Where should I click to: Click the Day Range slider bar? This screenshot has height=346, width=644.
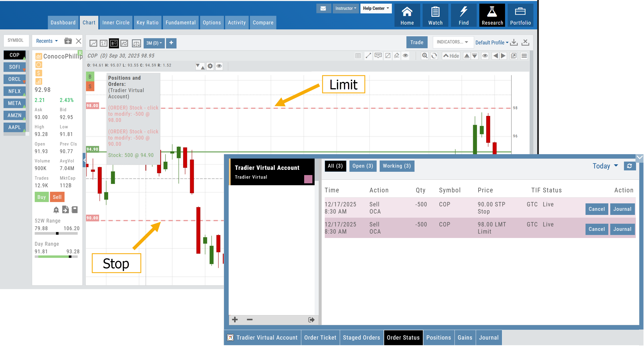pyautogui.click(x=56, y=257)
